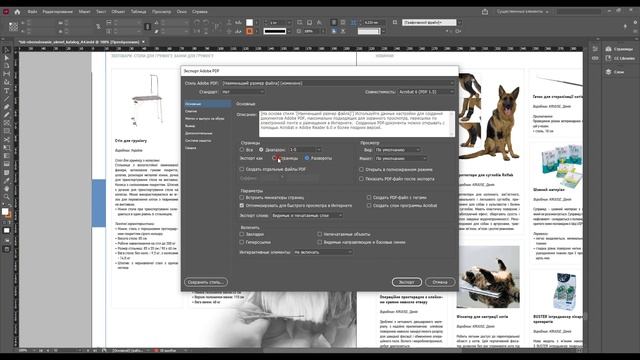Click the description box scrollbar
The width and height of the screenshot is (640, 360).
452,124
